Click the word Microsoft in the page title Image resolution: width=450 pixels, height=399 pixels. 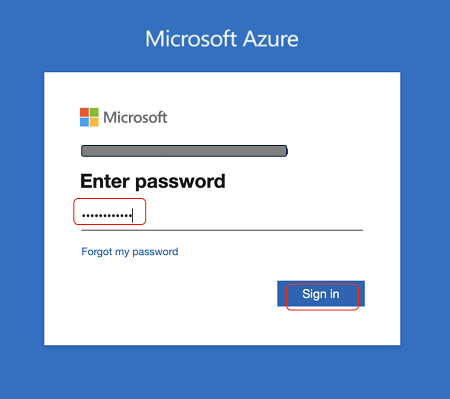(191, 39)
